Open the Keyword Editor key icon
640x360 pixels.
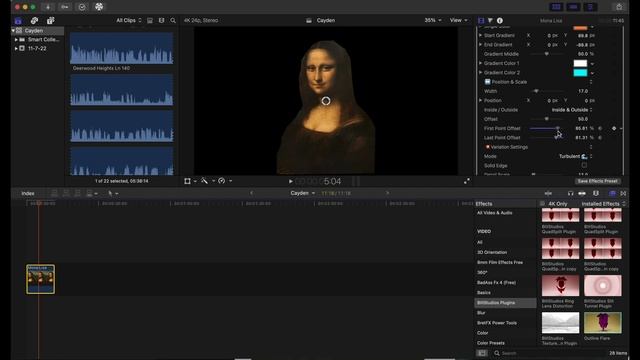coord(65,7)
